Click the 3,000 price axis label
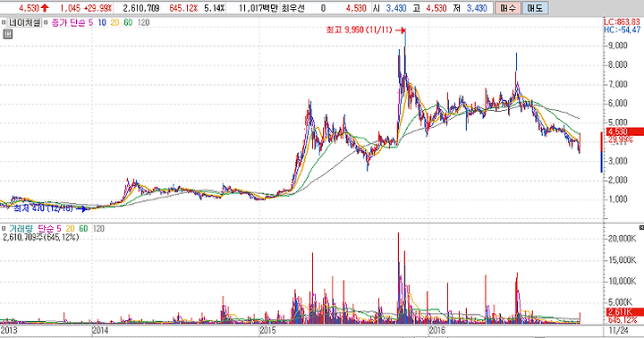Viewport: 644px width, 338px height. click(618, 161)
